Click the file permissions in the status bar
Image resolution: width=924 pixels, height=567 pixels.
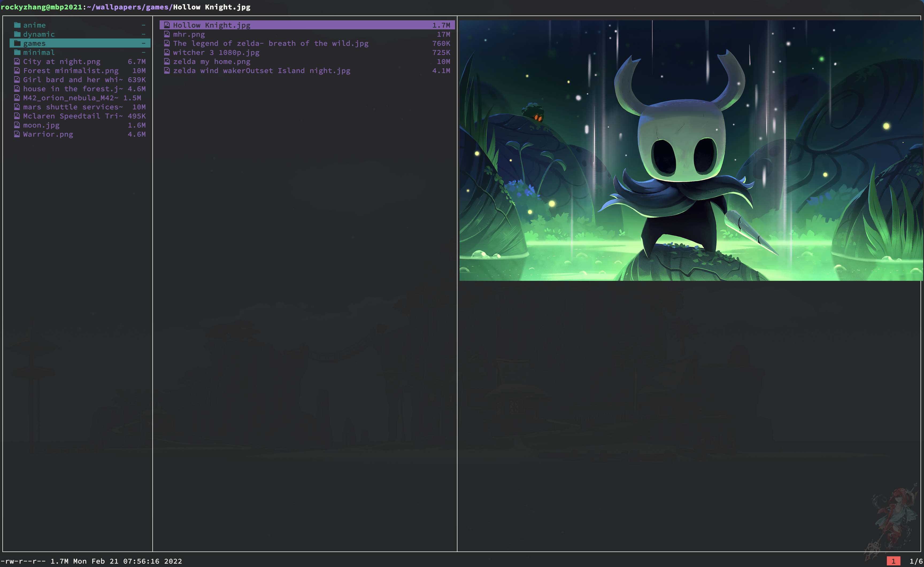23,561
